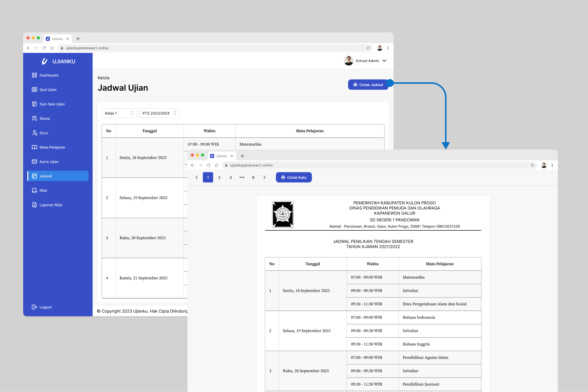
Task: Open Laporan Nilai in sidebar
Action: click(51, 205)
